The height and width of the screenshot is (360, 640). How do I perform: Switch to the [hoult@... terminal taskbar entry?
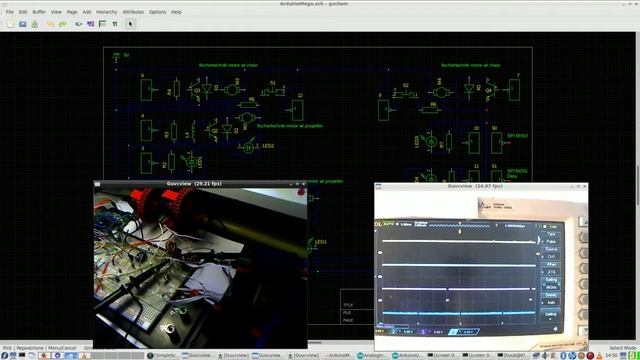coord(513,356)
